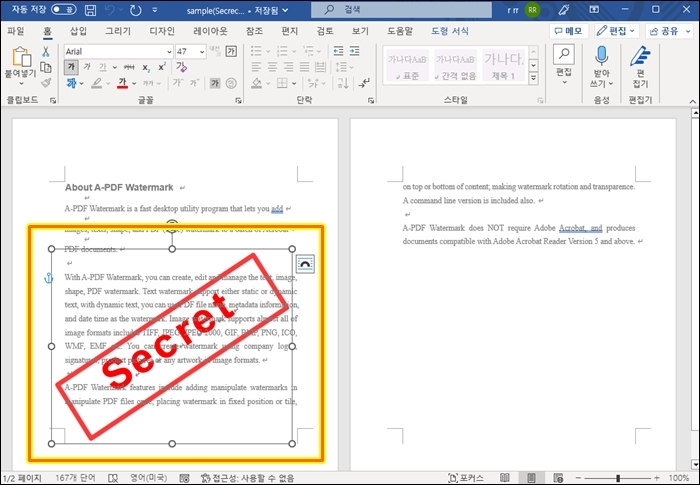This screenshot has width=700, height=485.
Task: Open the font size 47 dropdown
Action: [x=202, y=52]
